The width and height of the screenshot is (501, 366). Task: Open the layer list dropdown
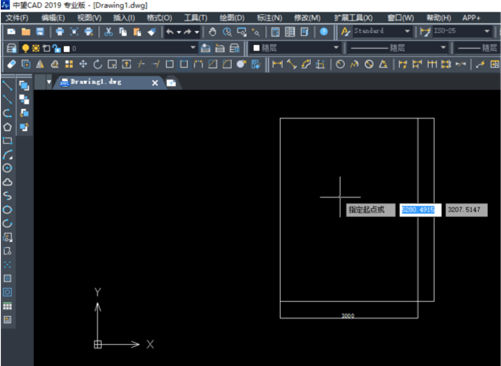[x=193, y=48]
